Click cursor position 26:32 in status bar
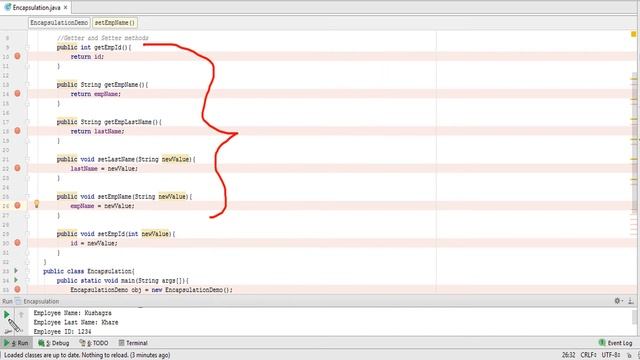640x360 pixels. coord(568,355)
